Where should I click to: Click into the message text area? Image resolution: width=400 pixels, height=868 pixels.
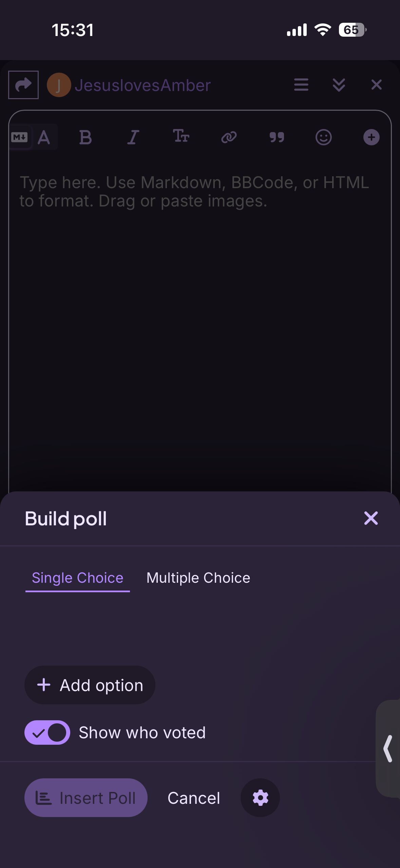point(200,306)
